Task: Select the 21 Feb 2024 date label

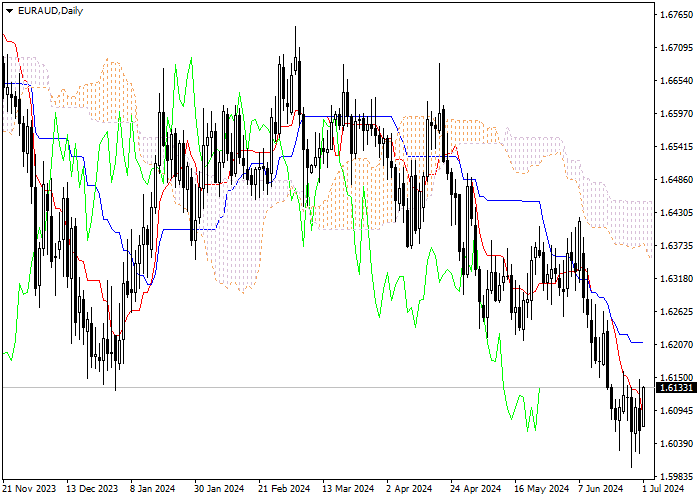Action: coord(284,489)
